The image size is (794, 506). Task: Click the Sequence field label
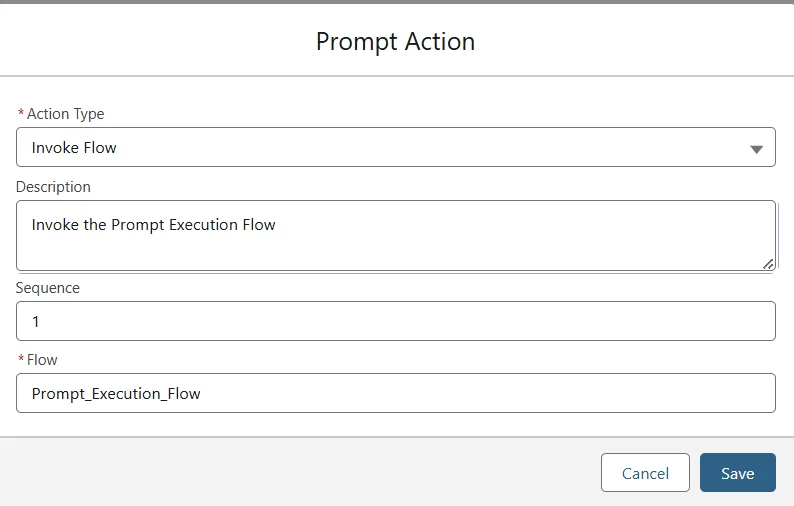click(x=48, y=288)
